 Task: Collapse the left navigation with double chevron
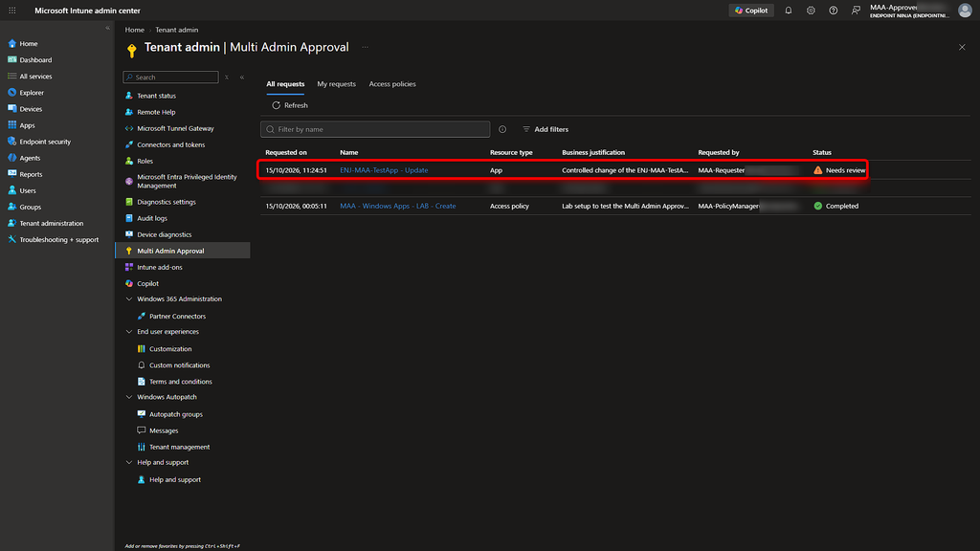click(x=107, y=28)
